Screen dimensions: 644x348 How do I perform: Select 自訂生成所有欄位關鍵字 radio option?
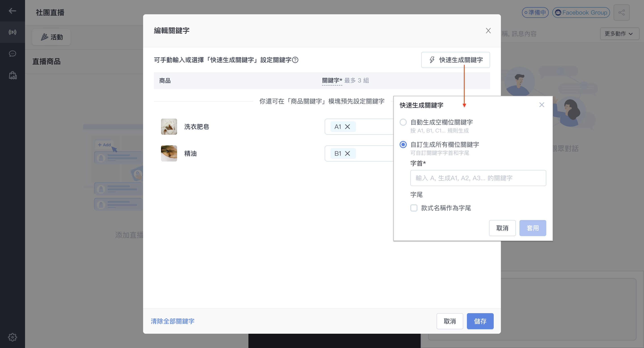tap(403, 145)
